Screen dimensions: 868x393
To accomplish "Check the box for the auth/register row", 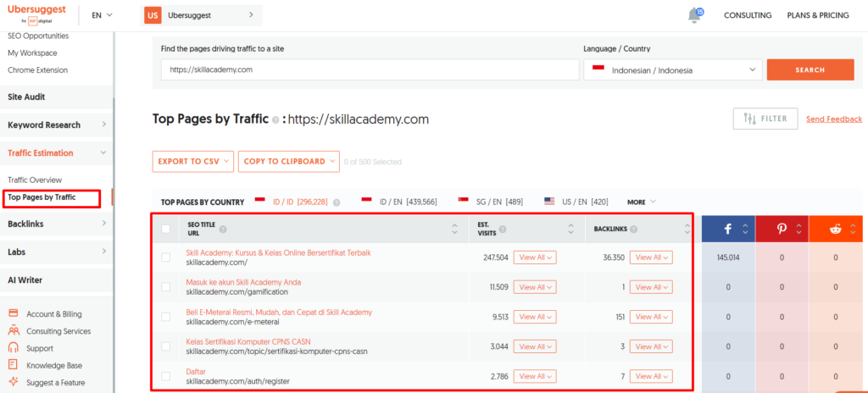I will (x=165, y=376).
